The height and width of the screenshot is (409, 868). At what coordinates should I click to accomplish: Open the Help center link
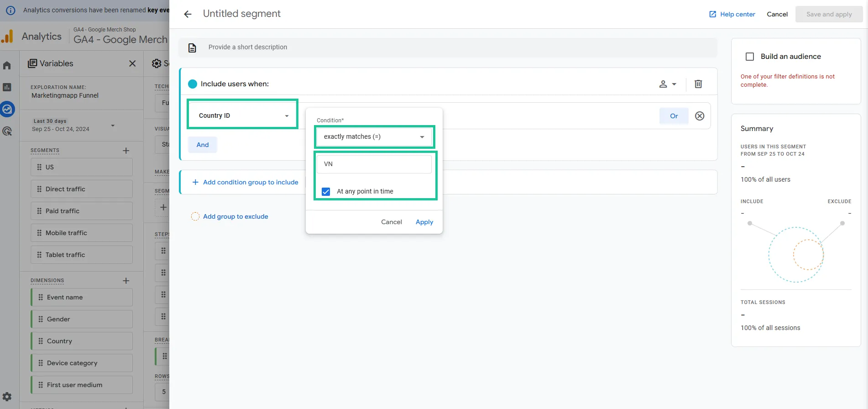(x=732, y=14)
